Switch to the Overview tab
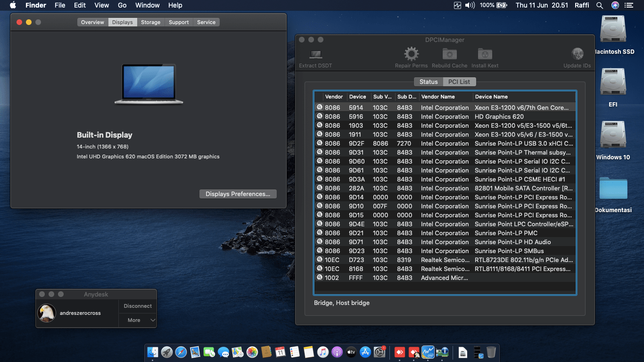 pyautogui.click(x=92, y=22)
